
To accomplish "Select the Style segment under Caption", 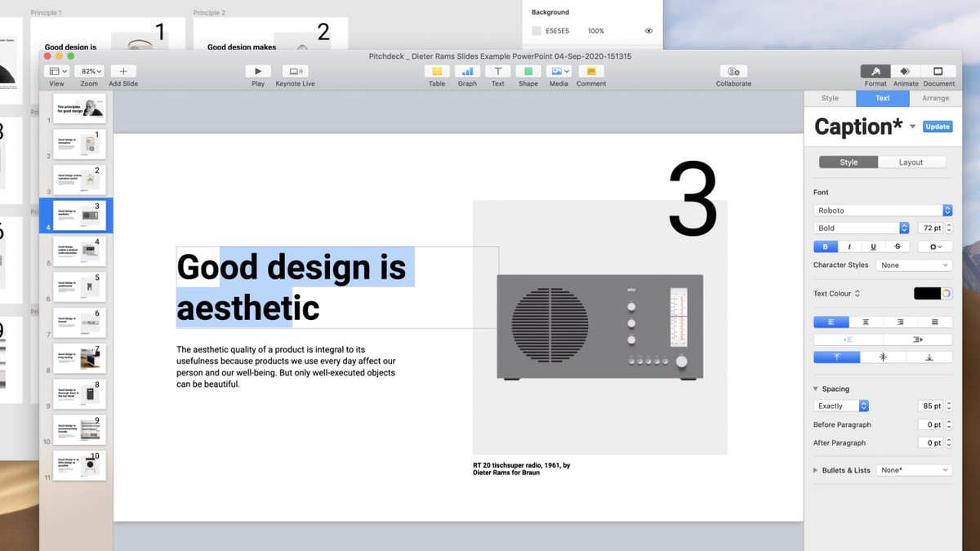I will pos(849,162).
